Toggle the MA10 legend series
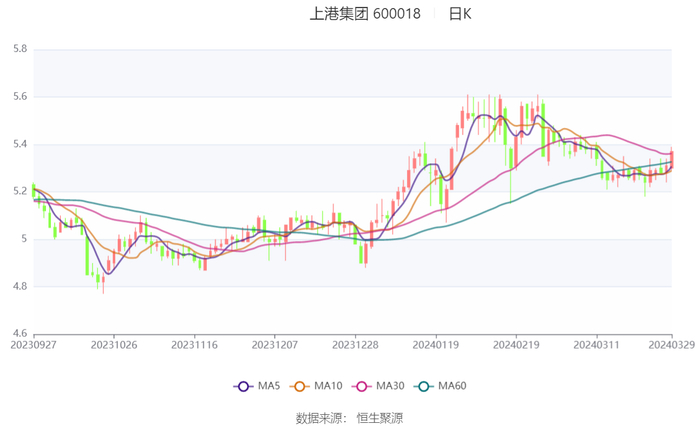The image size is (700, 426). point(314,386)
